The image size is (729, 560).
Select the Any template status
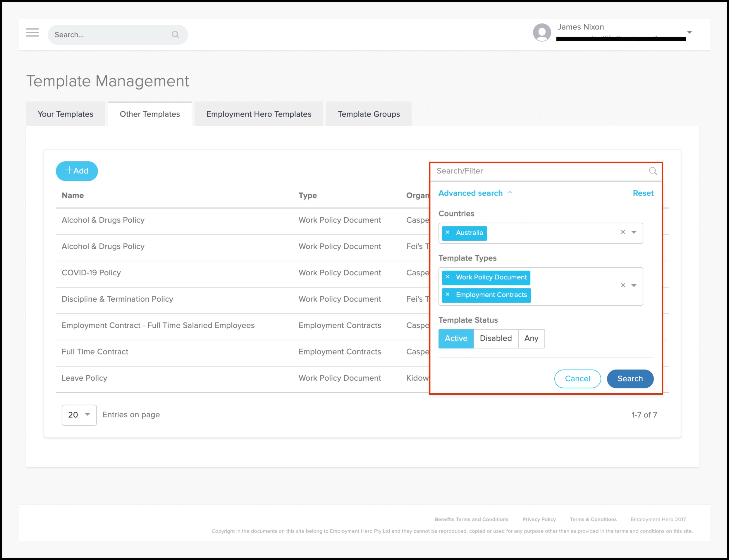[x=531, y=338]
